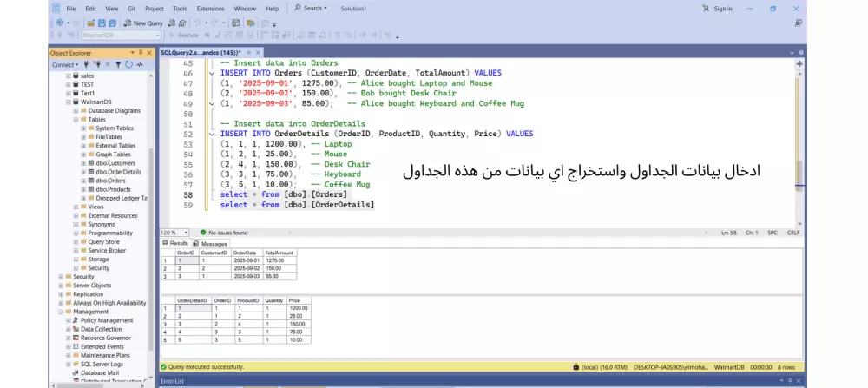Viewport: 868px width, 388px height.
Task: Open the Project menu
Action: pyautogui.click(x=154, y=9)
